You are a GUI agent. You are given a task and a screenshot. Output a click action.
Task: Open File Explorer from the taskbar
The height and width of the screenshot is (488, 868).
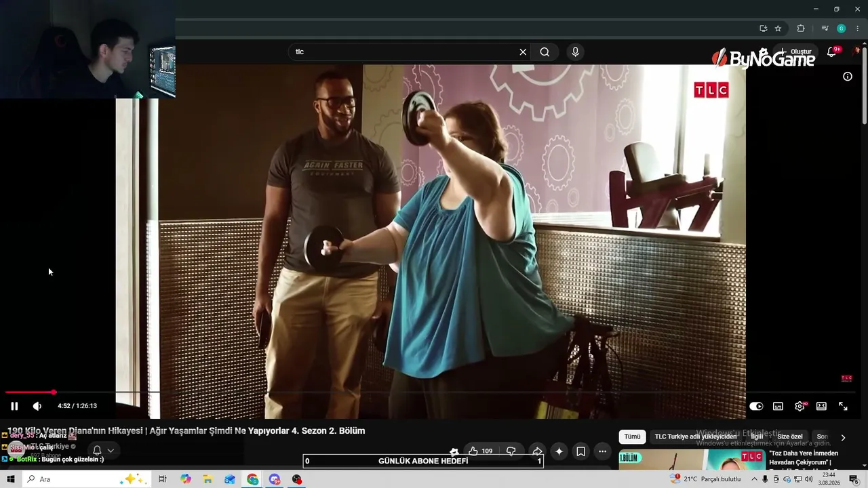[208, 479]
